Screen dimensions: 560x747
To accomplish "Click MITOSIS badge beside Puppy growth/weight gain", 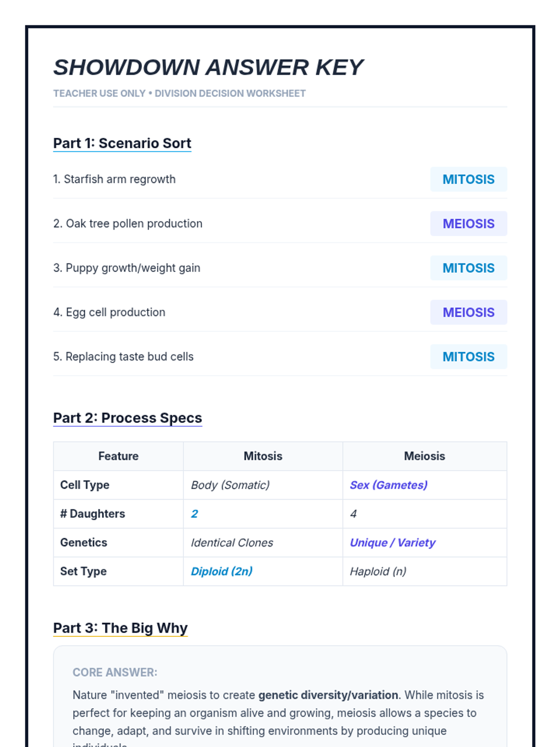I will coord(469,268).
